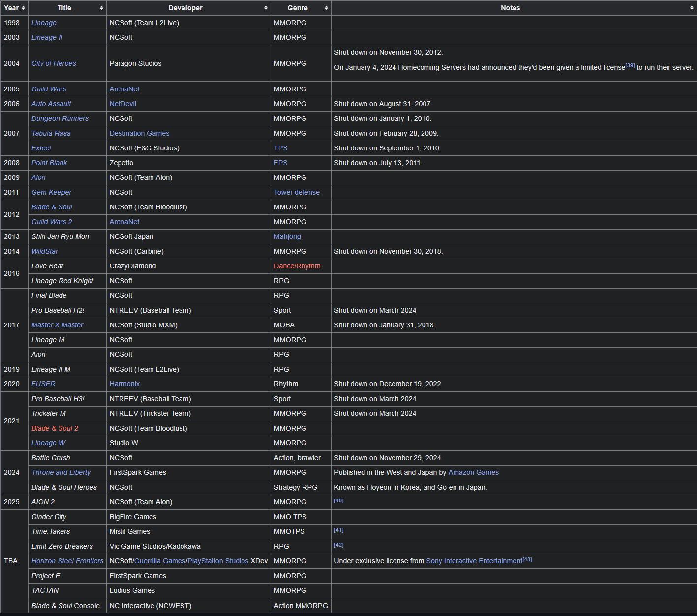This screenshot has height=616, width=697.
Task: Open the Amazon Games link
Action: click(x=473, y=472)
